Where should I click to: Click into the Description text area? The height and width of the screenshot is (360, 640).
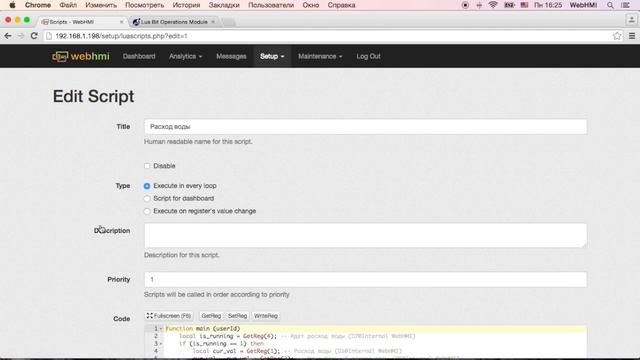point(365,235)
